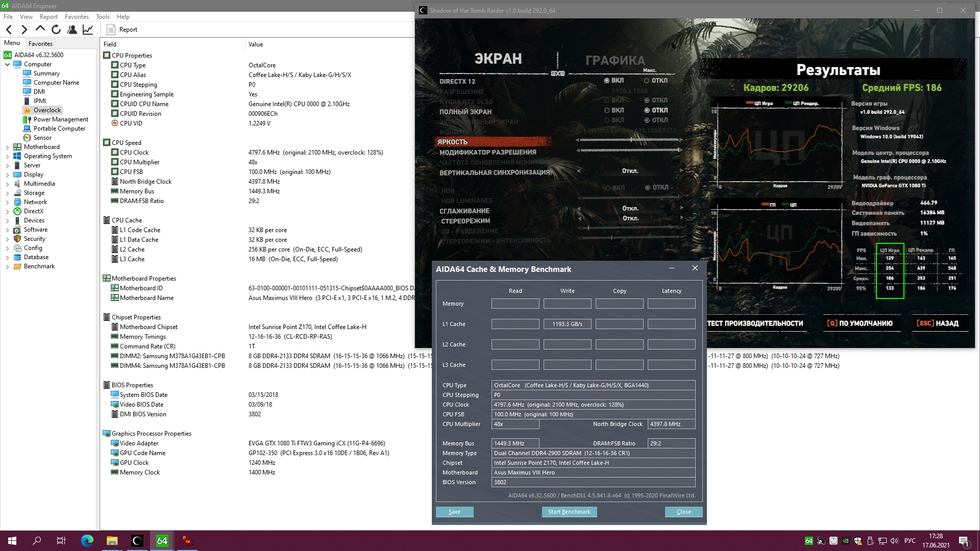Select DirectX 12 ВКЛ radio option
This screenshot has height=551, width=980.
[607, 81]
